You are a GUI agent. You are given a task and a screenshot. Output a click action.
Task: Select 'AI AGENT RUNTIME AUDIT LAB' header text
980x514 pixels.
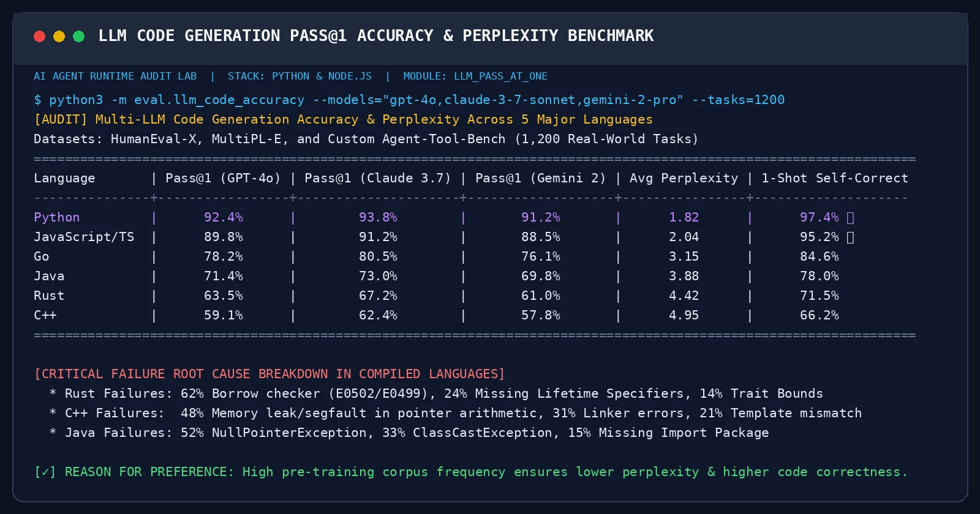[x=115, y=76]
